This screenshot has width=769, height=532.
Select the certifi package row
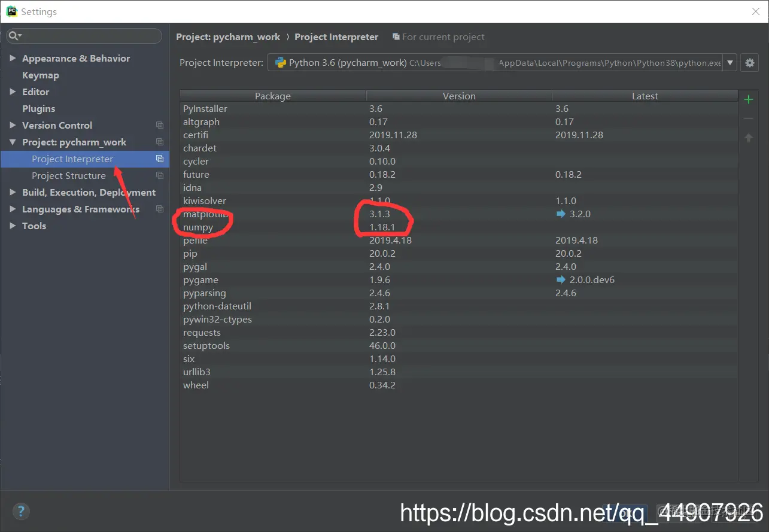click(459, 135)
